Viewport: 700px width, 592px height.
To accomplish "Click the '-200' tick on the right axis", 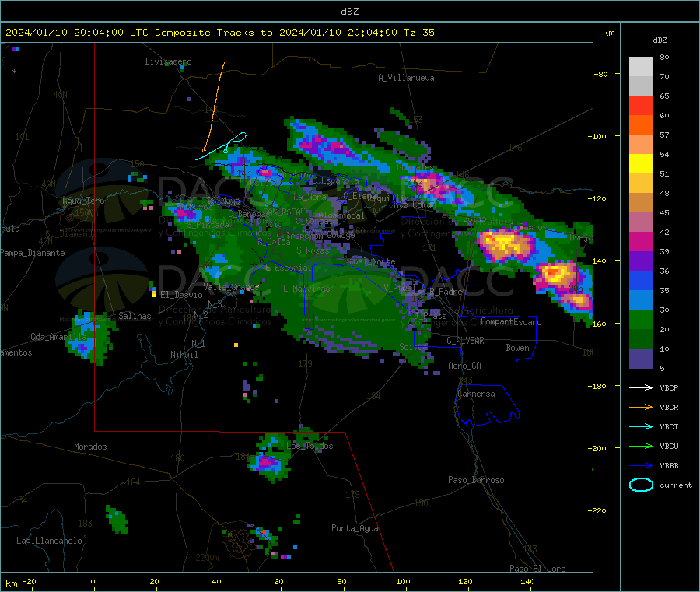I will pyautogui.click(x=597, y=448).
